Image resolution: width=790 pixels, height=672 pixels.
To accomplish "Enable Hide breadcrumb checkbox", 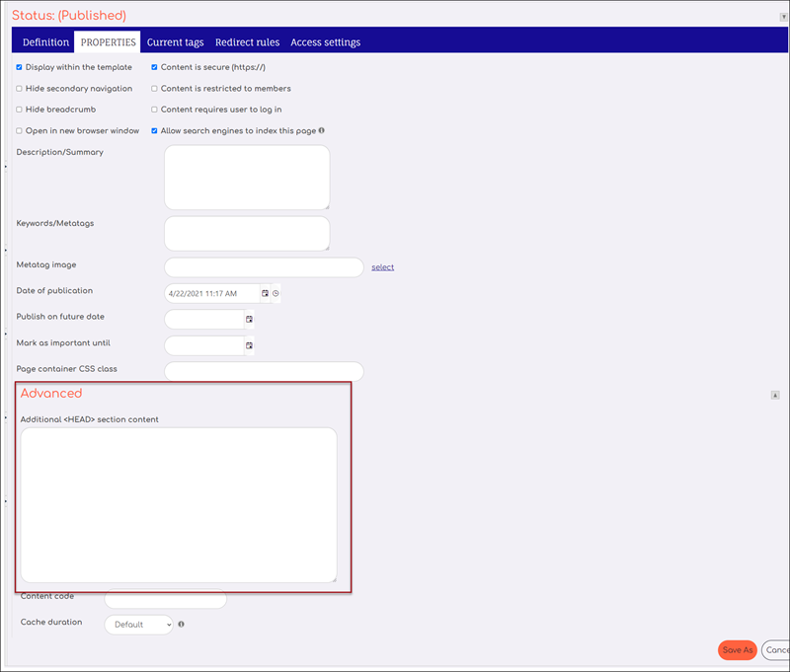I will [x=19, y=110].
